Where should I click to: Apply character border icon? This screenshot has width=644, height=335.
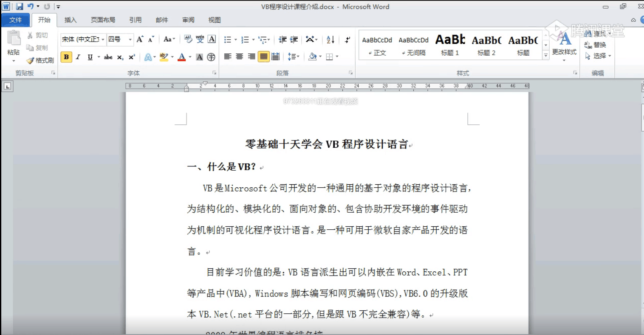[x=212, y=39]
